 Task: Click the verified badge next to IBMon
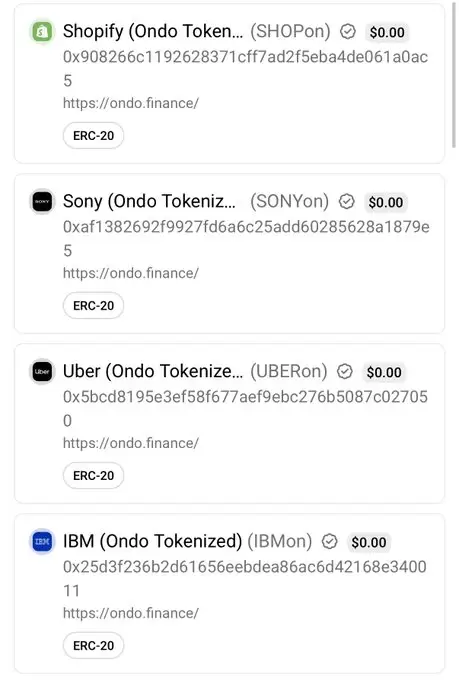329,541
